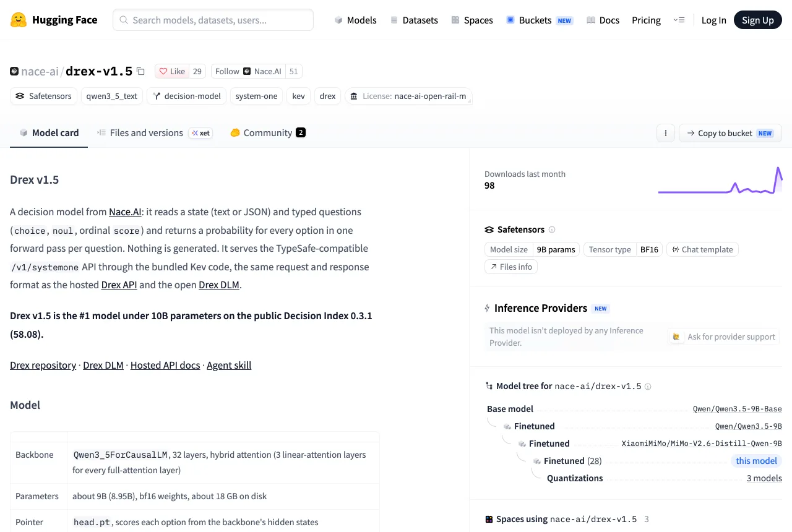Select the decision-model tag
This screenshot has width=792, height=532.
[187, 96]
